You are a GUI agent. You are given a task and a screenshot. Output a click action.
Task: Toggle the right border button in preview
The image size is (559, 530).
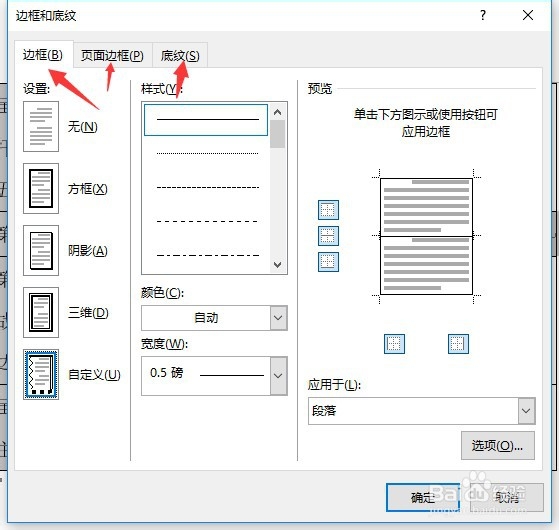(x=458, y=344)
